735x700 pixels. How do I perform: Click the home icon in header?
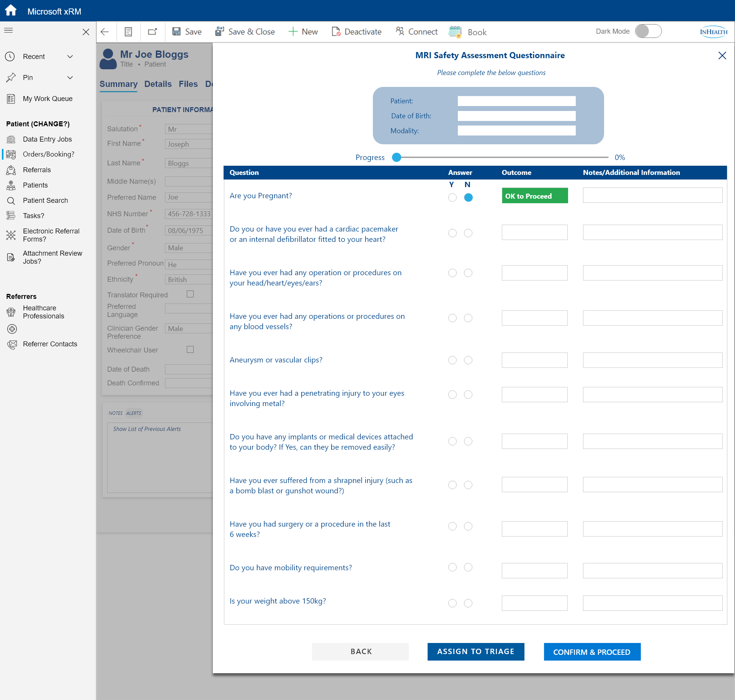pyautogui.click(x=11, y=10)
